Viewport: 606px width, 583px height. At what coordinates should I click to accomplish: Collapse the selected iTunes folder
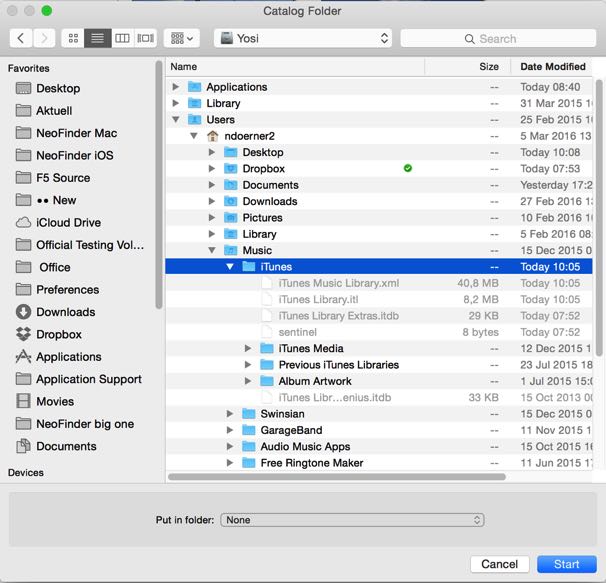[230, 266]
